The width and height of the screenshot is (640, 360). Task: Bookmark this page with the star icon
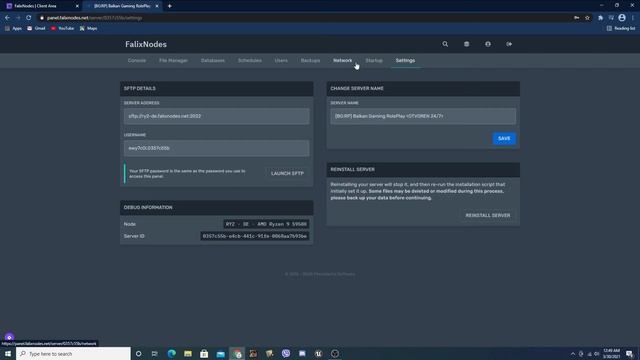tap(587, 18)
